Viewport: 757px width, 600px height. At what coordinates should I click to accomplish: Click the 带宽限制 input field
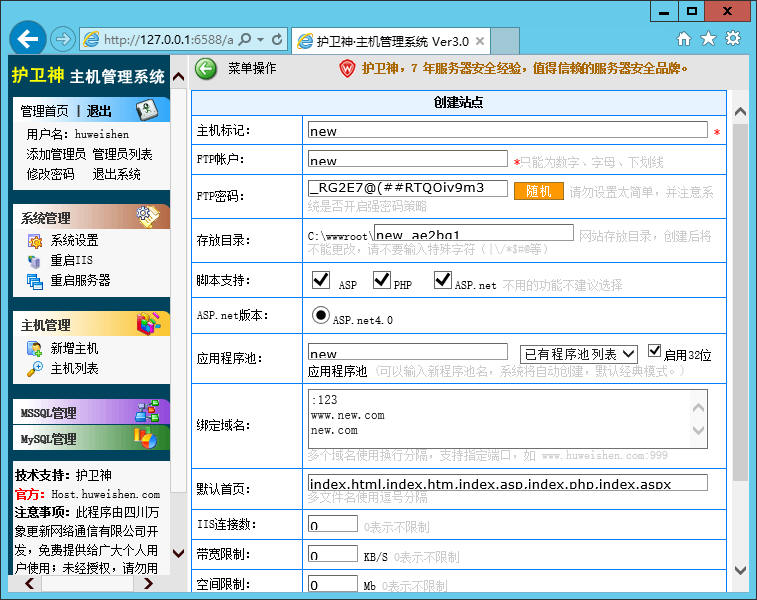point(333,554)
